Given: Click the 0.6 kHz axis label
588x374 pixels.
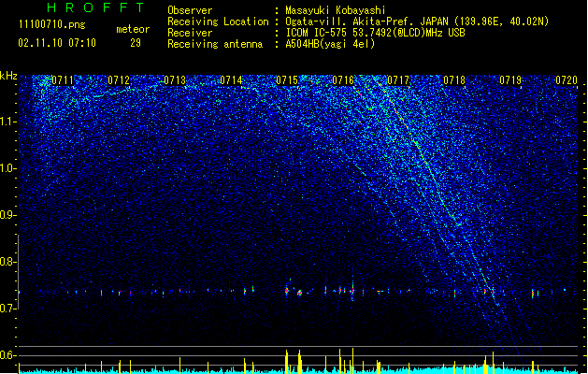Looking at the screenshot, I should tap(7, 355).
